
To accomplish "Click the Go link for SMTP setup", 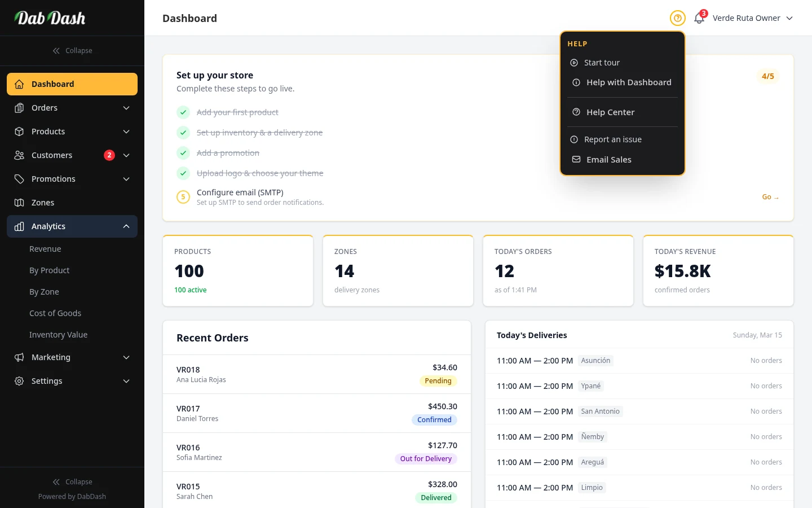I will [x=770, y=197].
